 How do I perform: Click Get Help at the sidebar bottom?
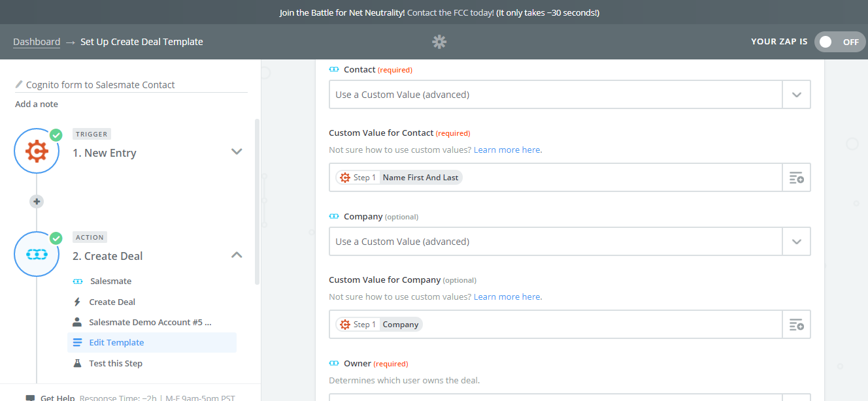57,398
